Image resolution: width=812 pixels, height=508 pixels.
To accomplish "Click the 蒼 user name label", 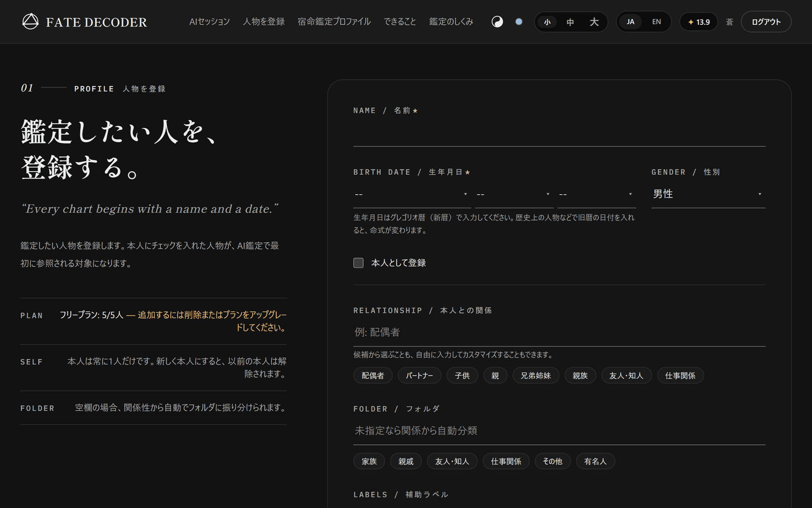I will (x=729, y=22).
